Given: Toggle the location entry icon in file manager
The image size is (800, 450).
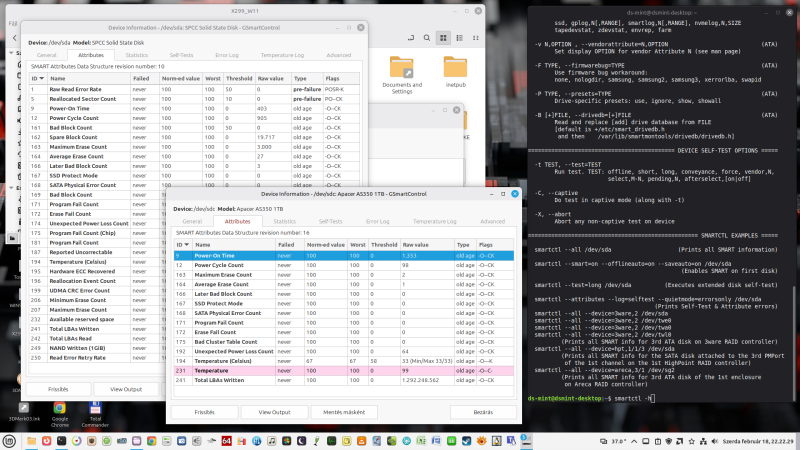Looking at the screenshot, I should [x=411, y=38].
